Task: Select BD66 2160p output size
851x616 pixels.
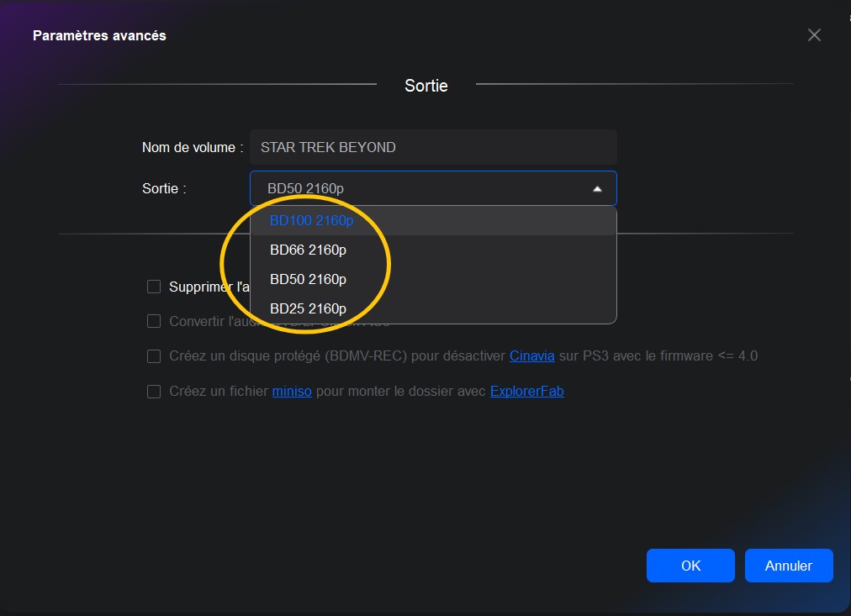Action: [x=308, y=249]
